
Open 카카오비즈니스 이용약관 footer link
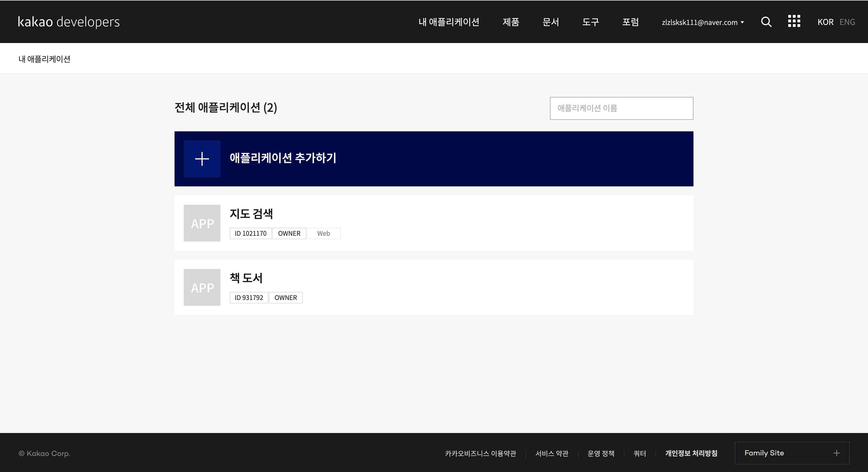[x=480, y=453]
